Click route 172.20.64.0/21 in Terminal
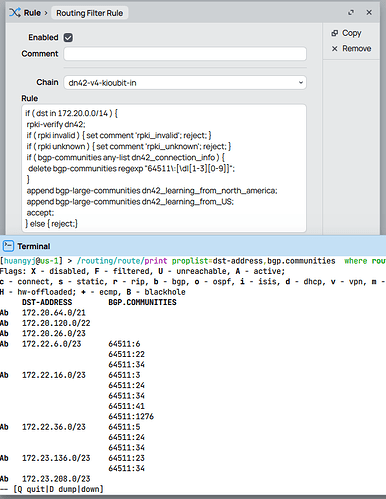The image size is (386, 499). click(54, 313)
